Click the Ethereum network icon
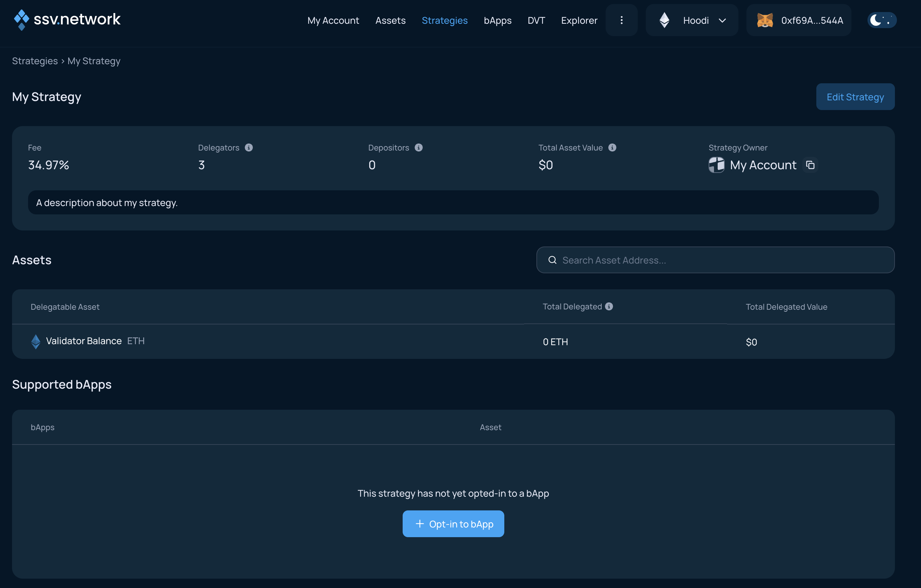Image resolution: width=921 pixels, height=588 pixels. click(664, 20)
